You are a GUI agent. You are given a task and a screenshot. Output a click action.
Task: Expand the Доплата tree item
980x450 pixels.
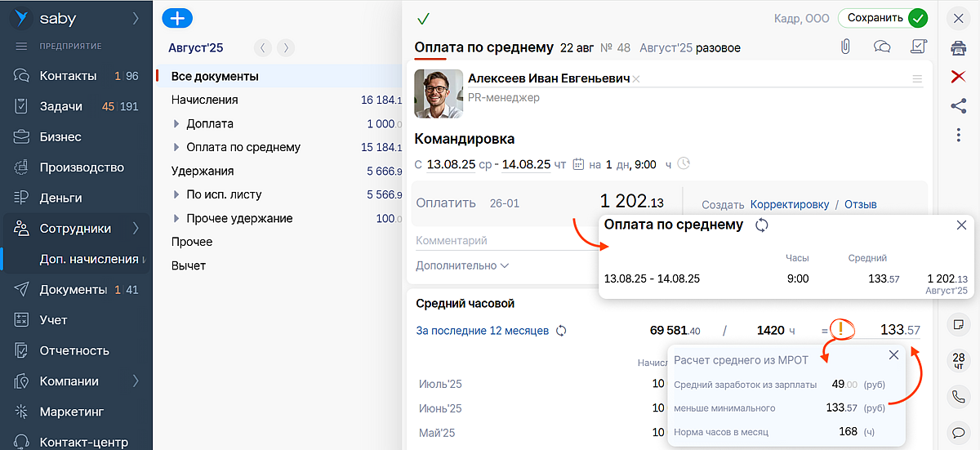176,124
